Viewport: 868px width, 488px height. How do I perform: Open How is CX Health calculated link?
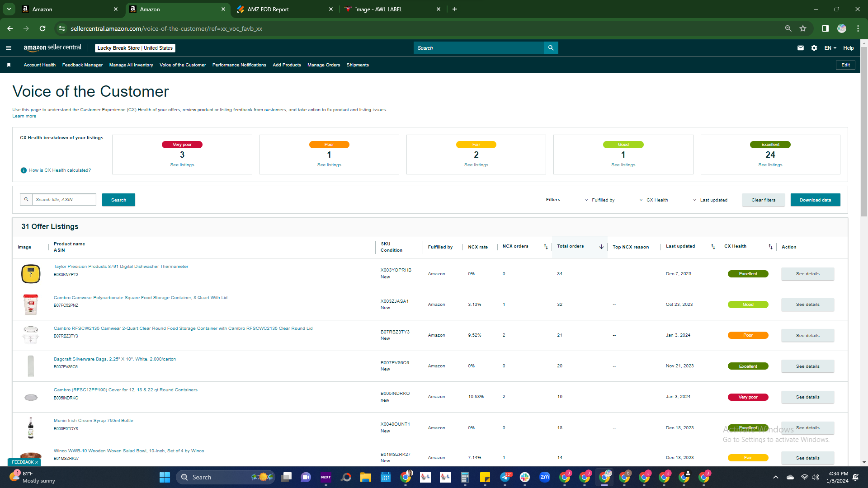pyautogui.click(x=60, y=170)
